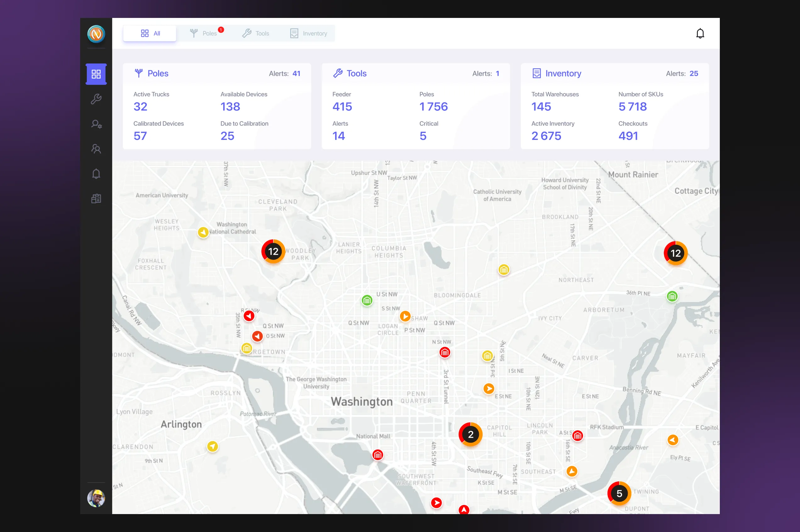Click the top-right notification bell

click(x=700, y=34)
